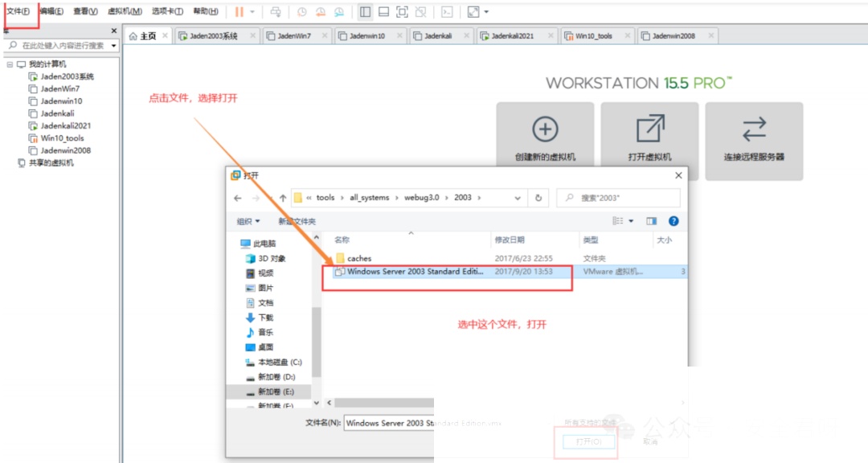Click the Stretch Guest display icon
This screenshot has width=868, height=463.
click(x=473, y=11)
